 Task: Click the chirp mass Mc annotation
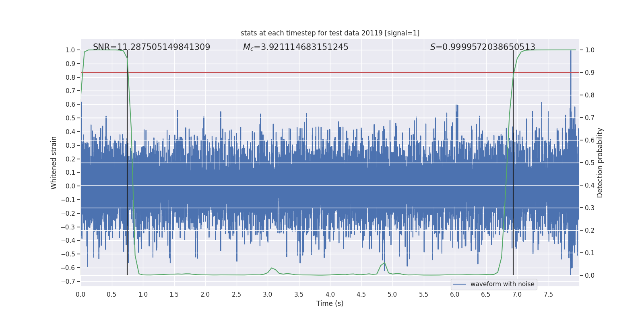295,47
